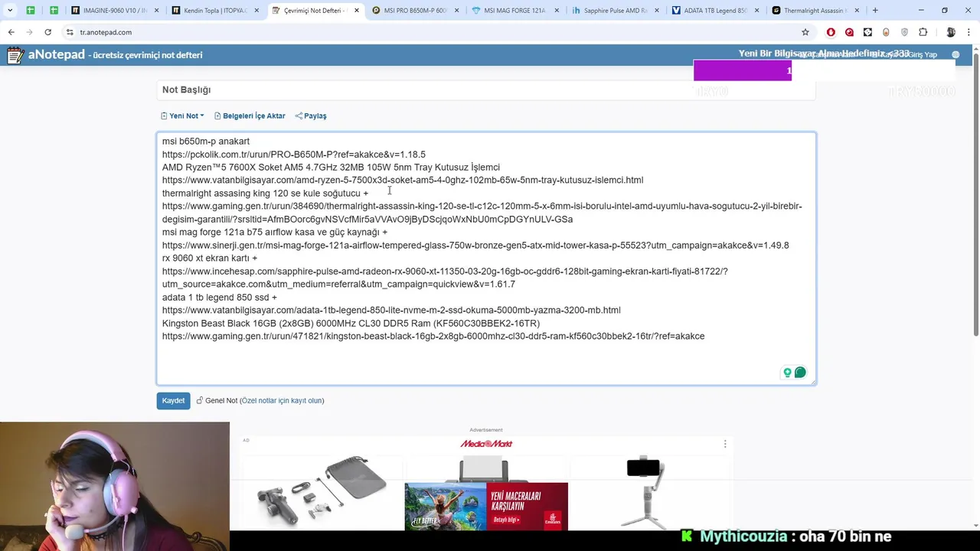Expand the Yeni Not dropdown

[182, 116]
